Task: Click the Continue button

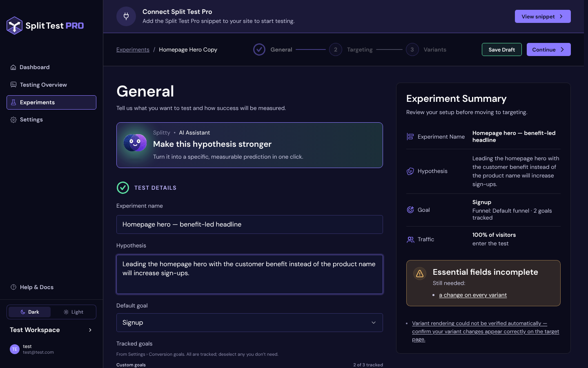Action: [x=549, y=49]
